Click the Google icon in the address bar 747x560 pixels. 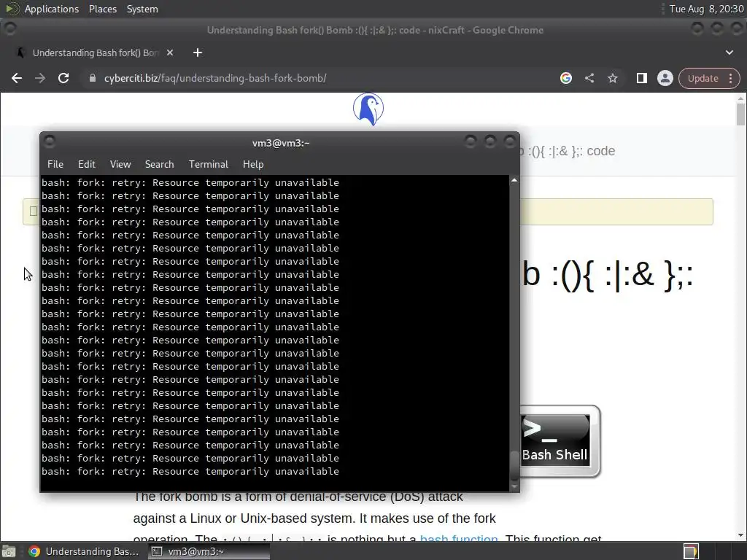point(566,78)
